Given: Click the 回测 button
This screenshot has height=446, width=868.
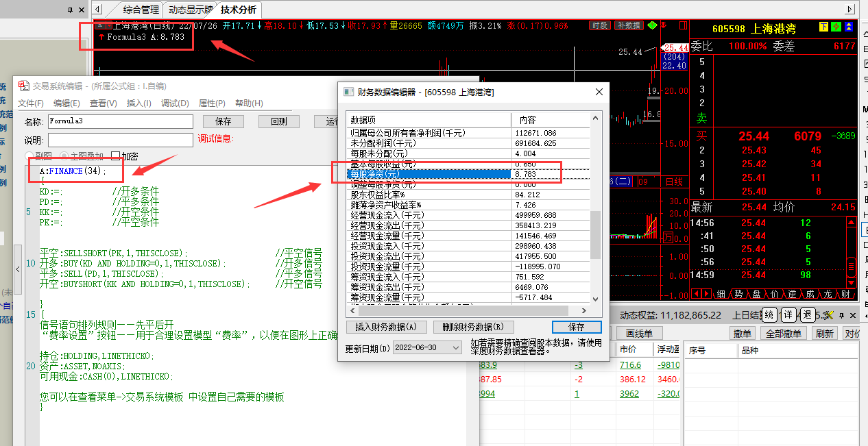Looking at the screenshot, I should [x=279, y=121].
